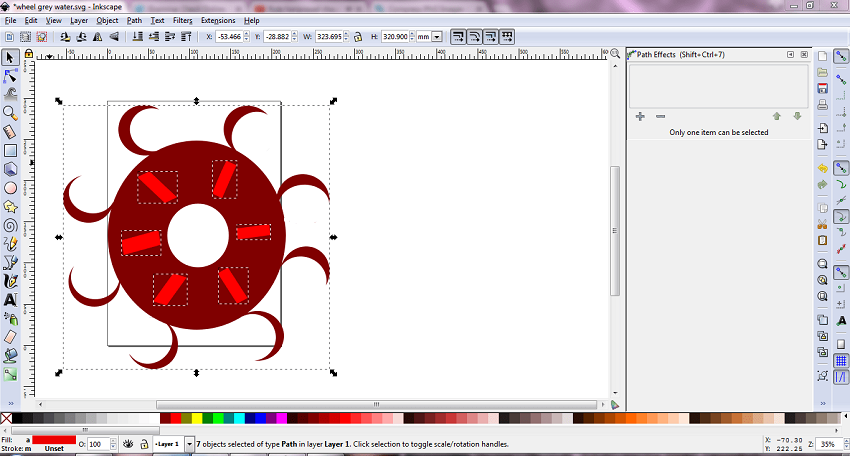
Task: Add a path effect with plus icon
Action: 640,117
